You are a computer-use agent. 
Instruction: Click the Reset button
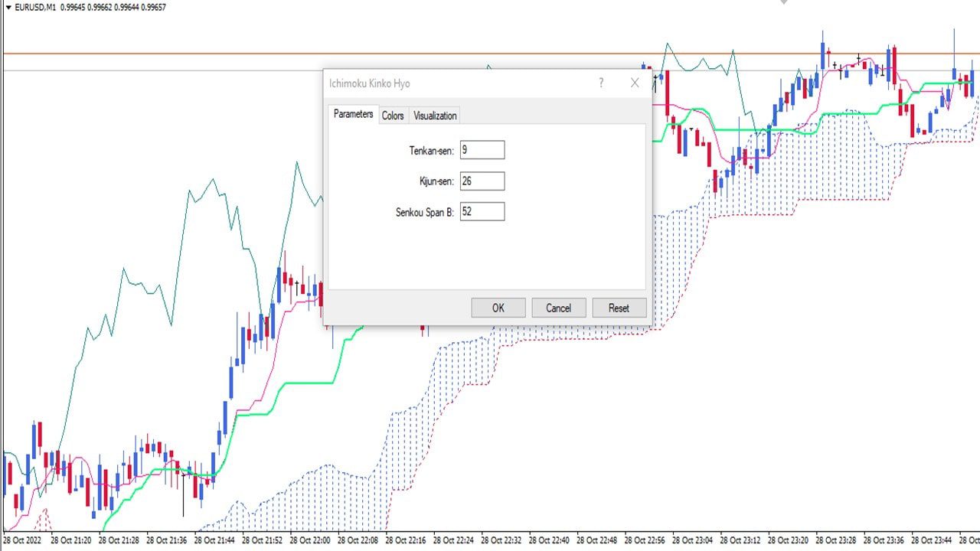pyautogui.click(x=619, y=308)
